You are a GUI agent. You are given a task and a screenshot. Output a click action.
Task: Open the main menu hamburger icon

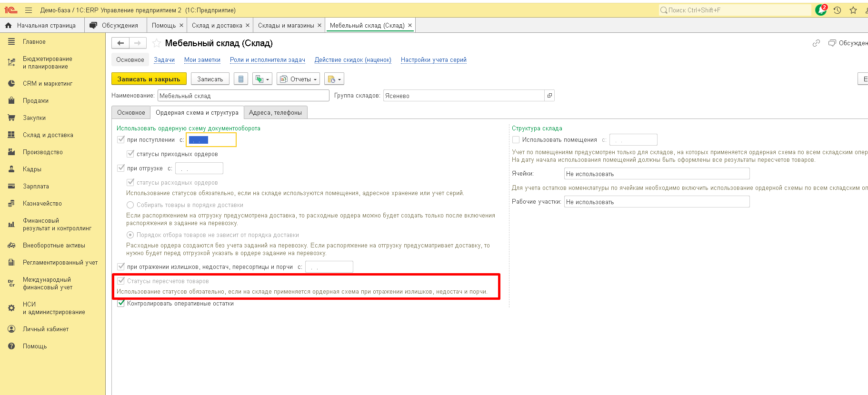29,10
